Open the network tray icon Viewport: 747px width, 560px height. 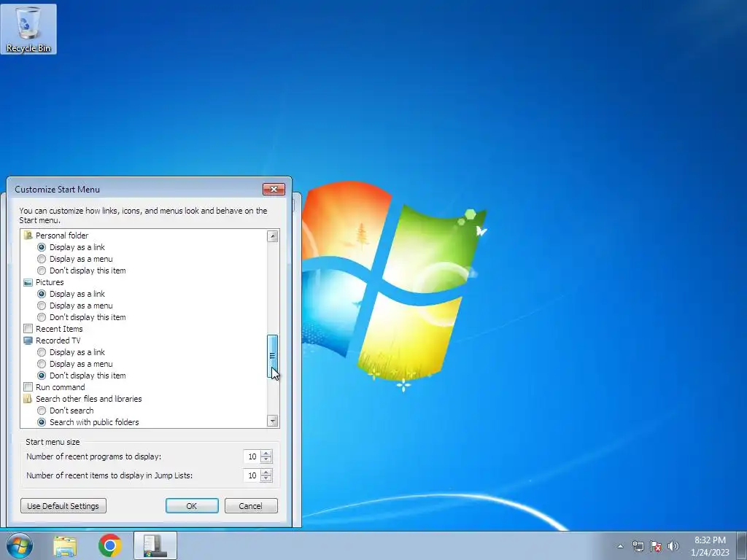click(x=638, y=546)
